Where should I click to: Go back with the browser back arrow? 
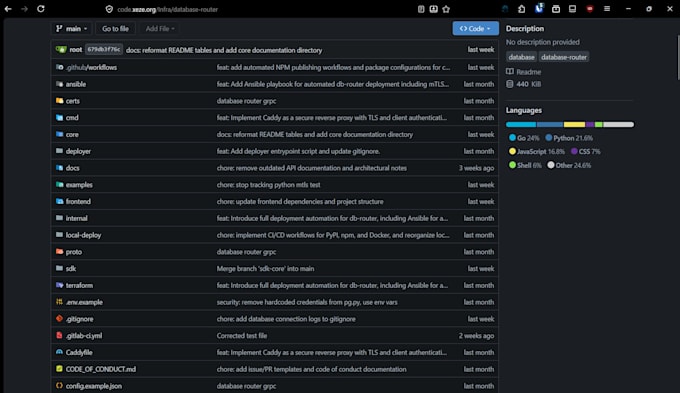pyautogui.click(x=8, y=9)
